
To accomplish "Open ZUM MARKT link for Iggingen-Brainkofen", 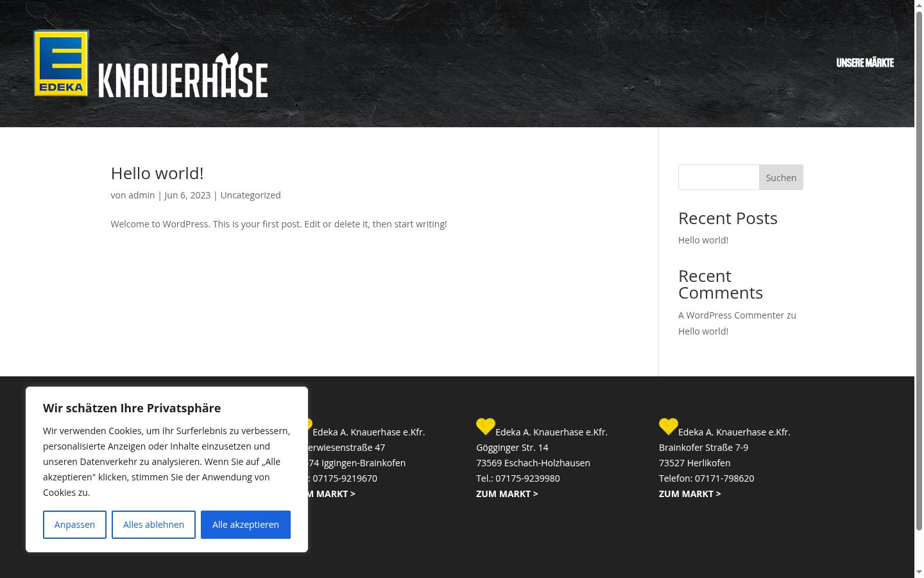I will tap(332, 494).
